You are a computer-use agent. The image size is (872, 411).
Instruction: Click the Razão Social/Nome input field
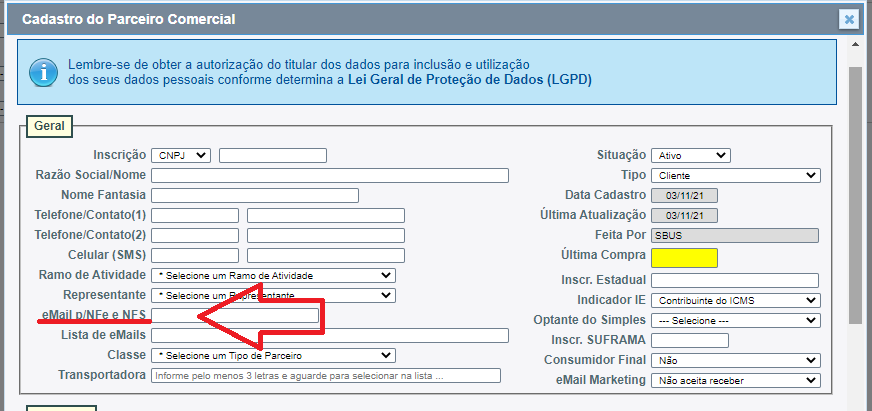point(330,175)
